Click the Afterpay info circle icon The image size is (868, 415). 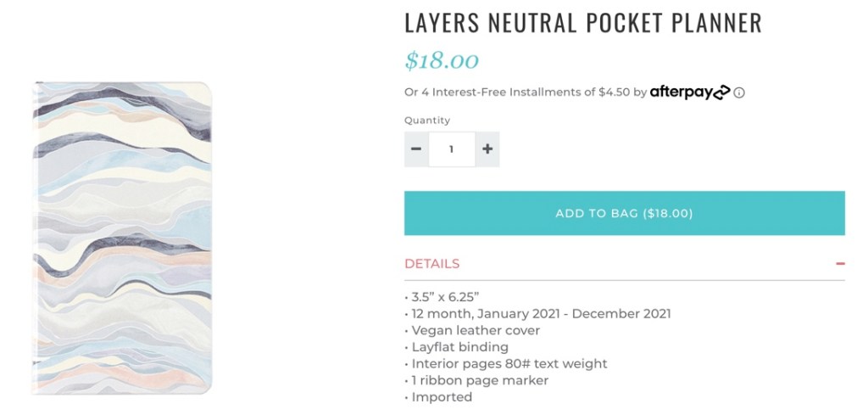tap(739, 93)
